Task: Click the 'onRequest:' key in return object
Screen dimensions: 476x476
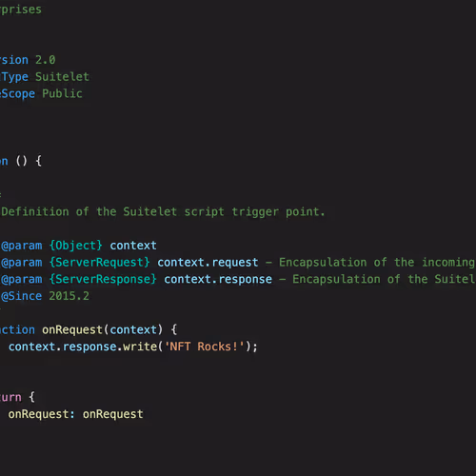Action: 42,414
